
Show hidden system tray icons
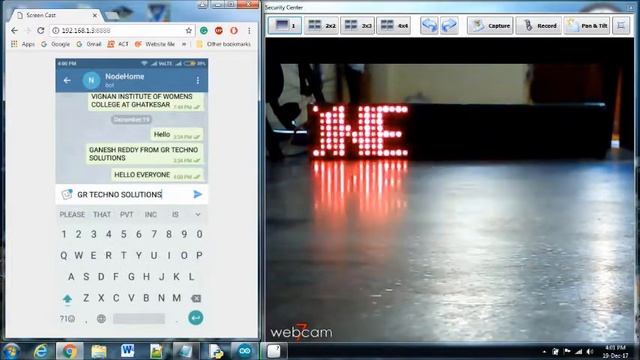[544, 352]
